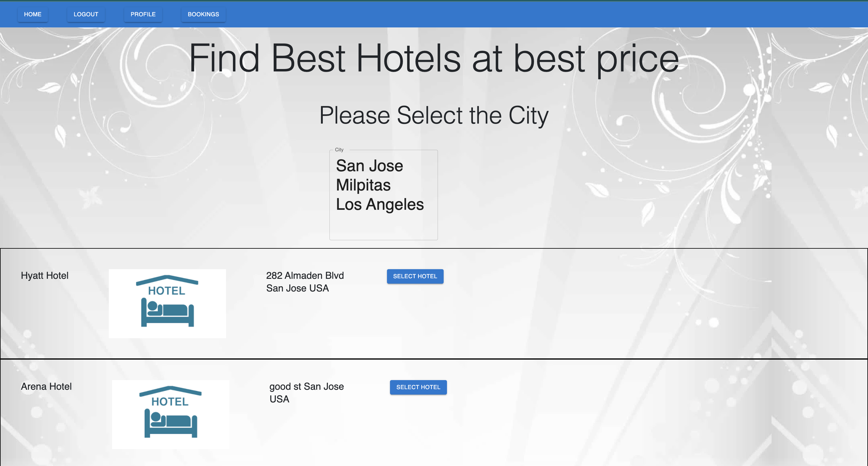Select San Jose from the City list
This screenshot has width=868, height=466.
[370, 165]
